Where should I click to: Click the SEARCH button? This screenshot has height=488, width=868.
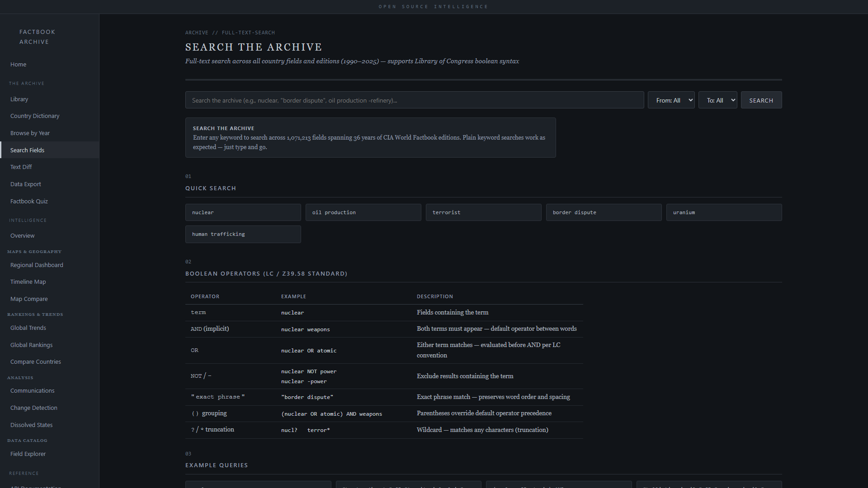[x=761, y=100]
